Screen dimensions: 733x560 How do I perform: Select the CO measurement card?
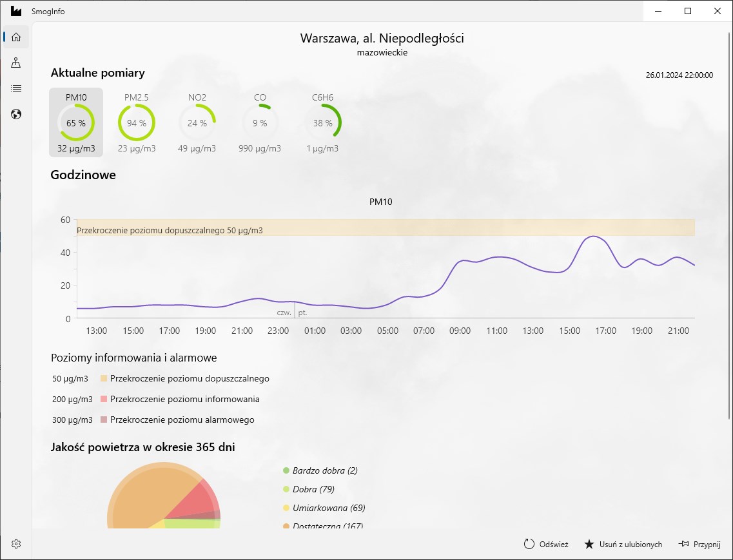pyautogui.click(x=260, y=122)
